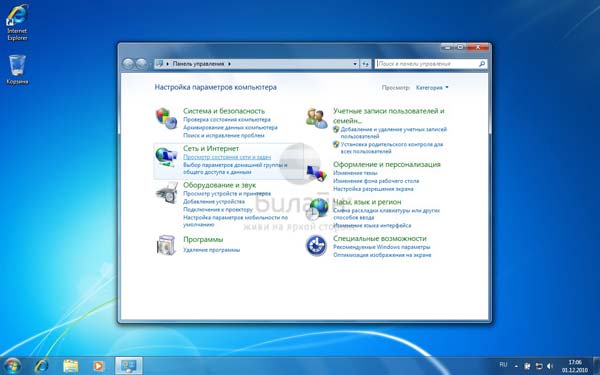
Task: Click the Forward navigation arrow
Action: [141, 64]
